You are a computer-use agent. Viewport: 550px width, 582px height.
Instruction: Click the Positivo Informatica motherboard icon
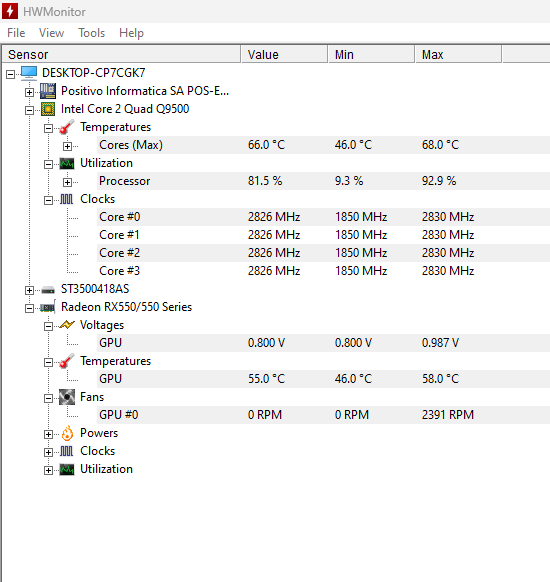pyautogui.click(x=48, y=91)
